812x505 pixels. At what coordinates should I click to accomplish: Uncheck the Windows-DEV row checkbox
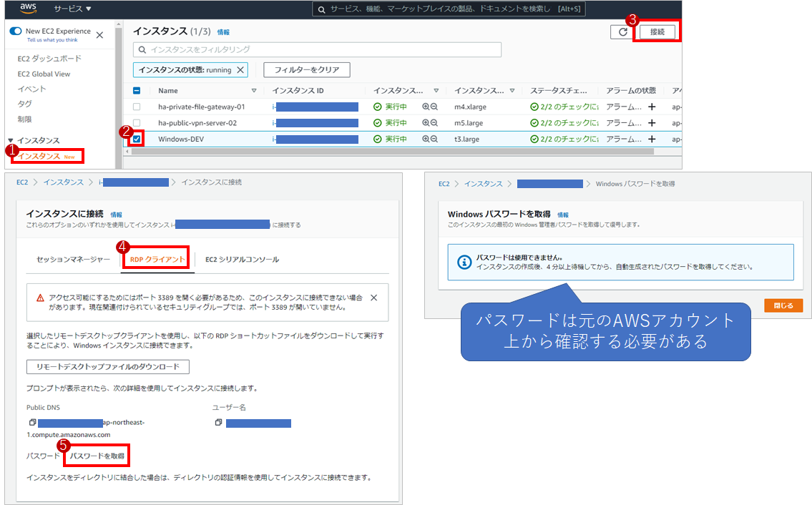(137, 139)
